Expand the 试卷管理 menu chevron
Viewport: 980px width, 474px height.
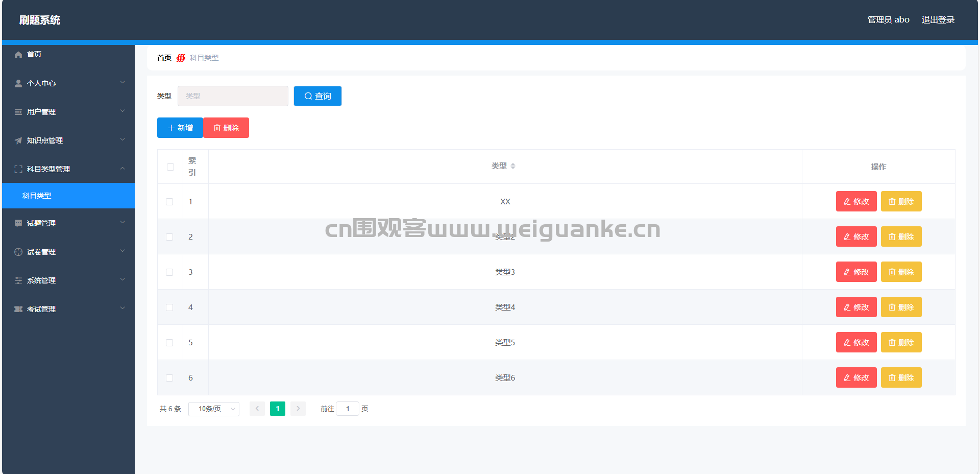tap(122, 251)
